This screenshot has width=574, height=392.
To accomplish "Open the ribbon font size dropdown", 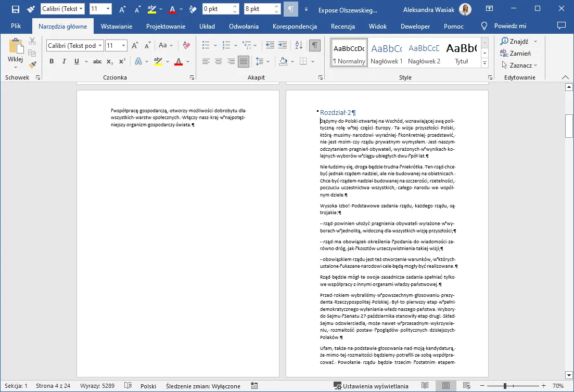I will coord(124,45).
